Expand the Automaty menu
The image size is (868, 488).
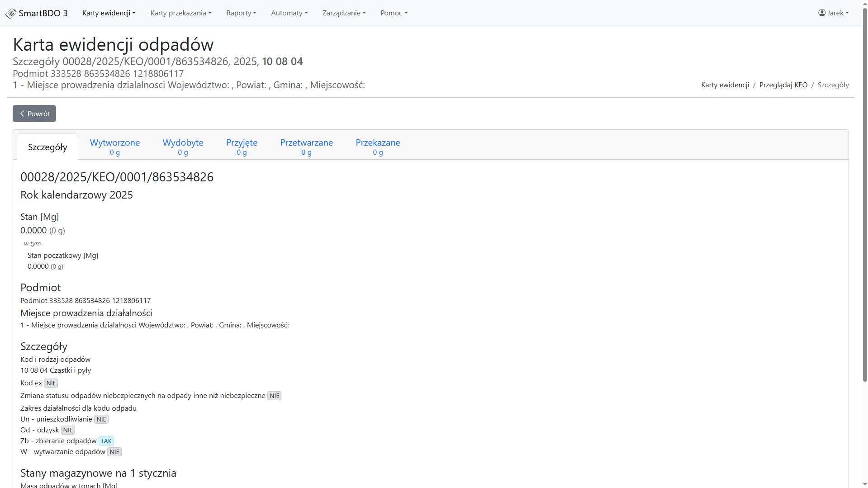click(x=289, y=13)
